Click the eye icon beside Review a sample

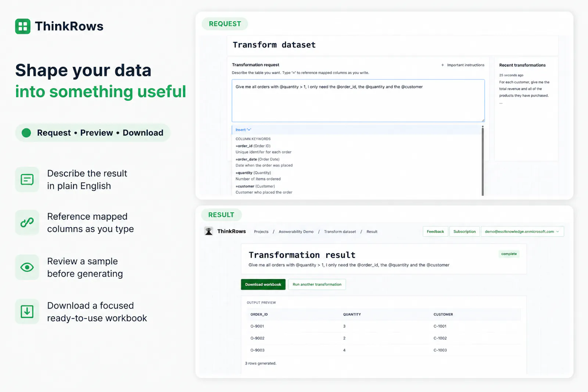coord(27,267)
